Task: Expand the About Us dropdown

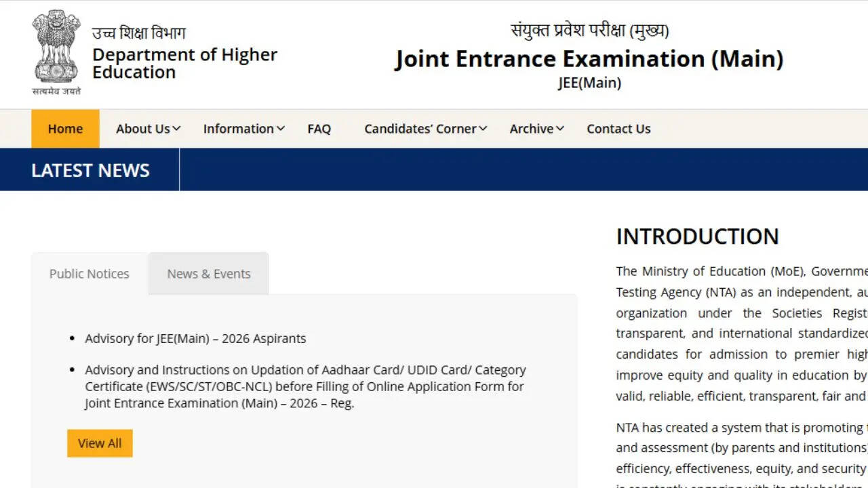Action: [x=147, y=129]
